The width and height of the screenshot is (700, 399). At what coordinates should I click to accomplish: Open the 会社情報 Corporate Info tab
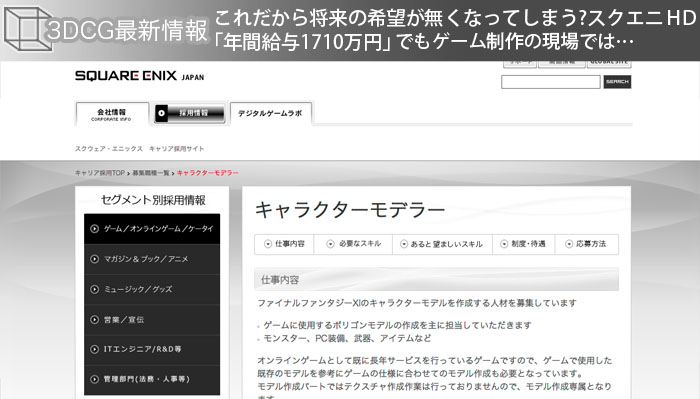click(112, 114)
